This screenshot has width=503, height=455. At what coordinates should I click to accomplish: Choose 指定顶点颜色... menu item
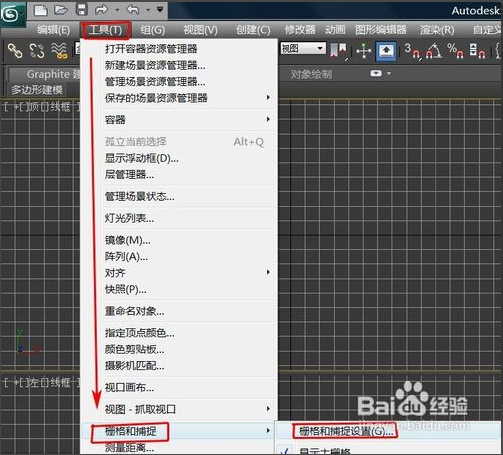point(179,333)
